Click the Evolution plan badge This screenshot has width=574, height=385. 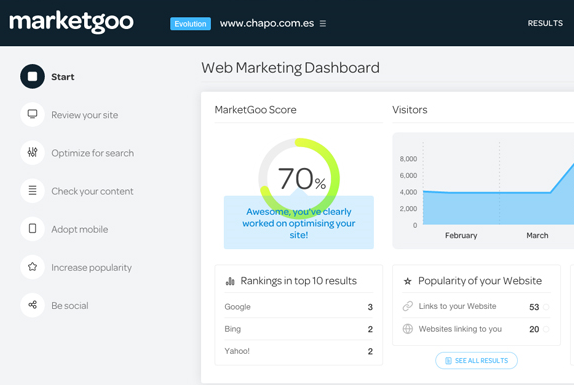(x=190, y=24)
